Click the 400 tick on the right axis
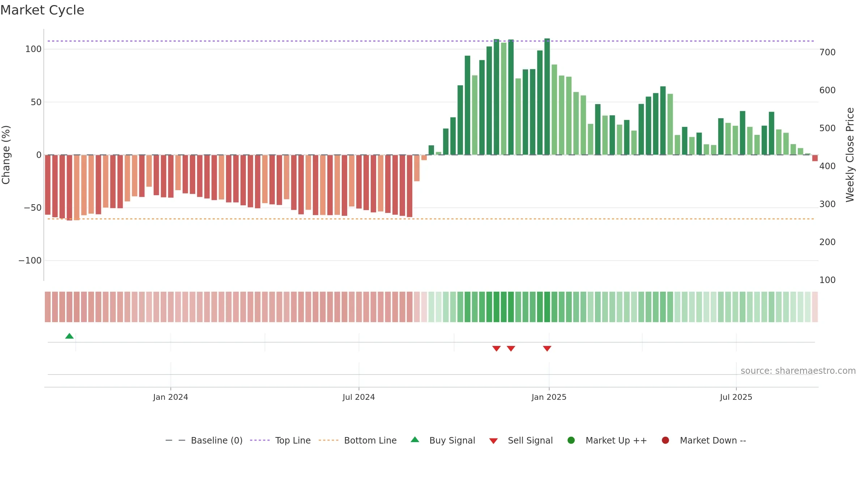 click(x=827, y=166)
